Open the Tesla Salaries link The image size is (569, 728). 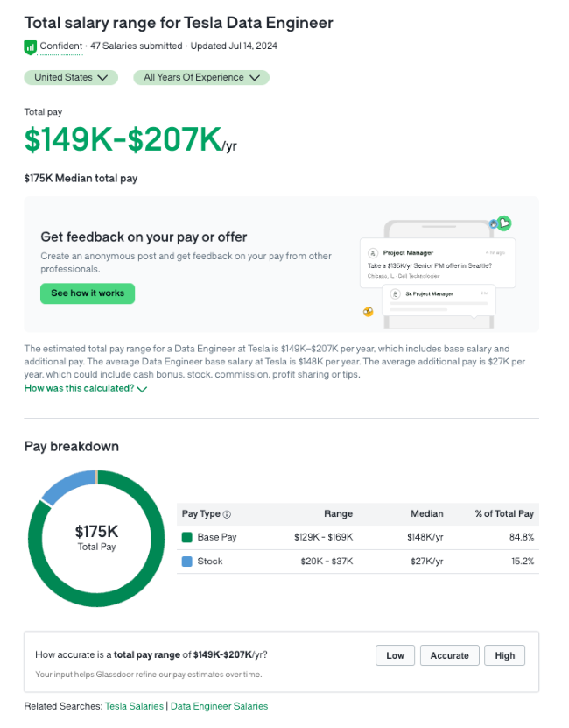pyautogui.click(x=134, y=706)
